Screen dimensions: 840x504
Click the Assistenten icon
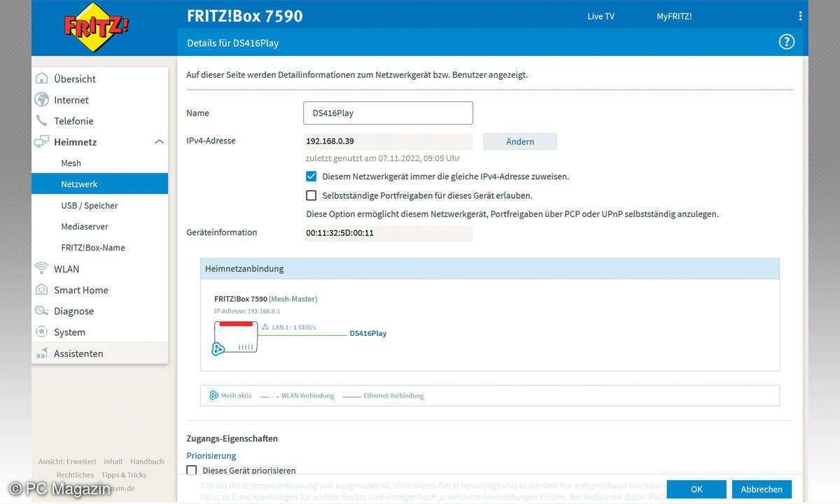[x=42, y=353]
